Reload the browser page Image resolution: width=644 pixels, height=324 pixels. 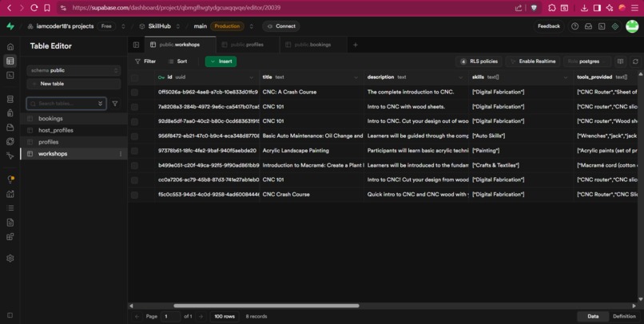click(34, 8)
